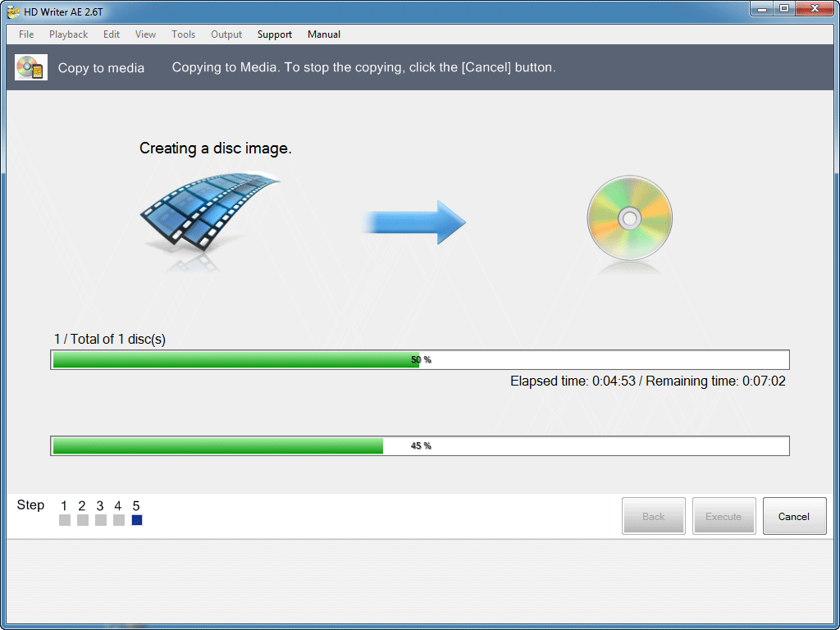Close the HD Writer AE window
840x630 pixels.
click(x=815, y=8)
